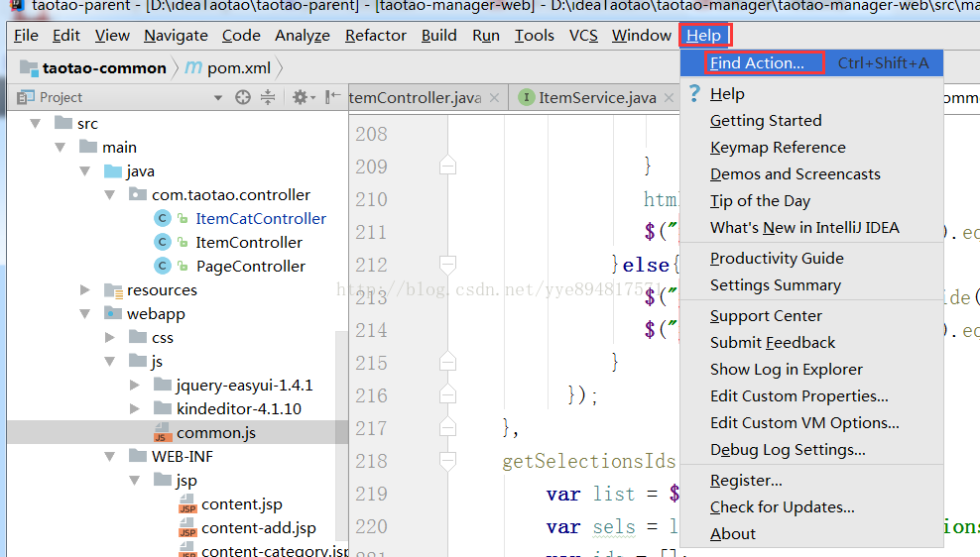
Task: Open the Analyze menu
Action: (x=302, y=36)
